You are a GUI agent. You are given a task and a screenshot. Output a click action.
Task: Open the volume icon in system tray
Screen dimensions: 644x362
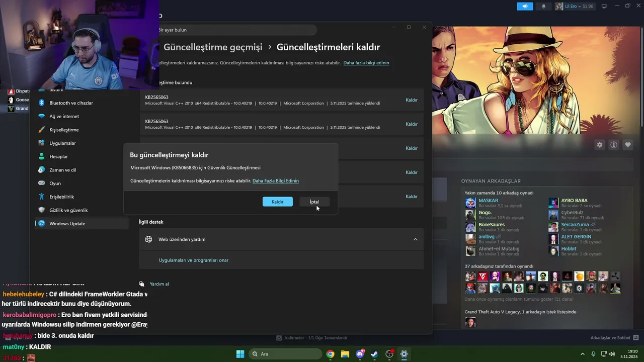click(612, 354)
